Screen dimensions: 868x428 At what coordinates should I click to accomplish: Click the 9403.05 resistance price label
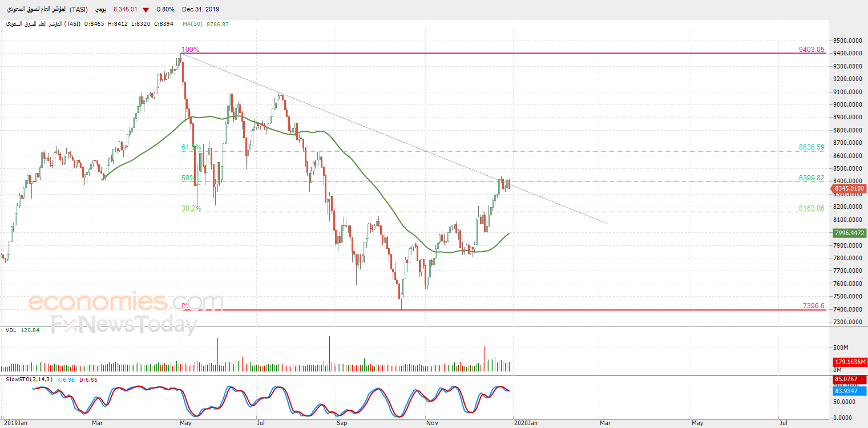pos(812,50)
